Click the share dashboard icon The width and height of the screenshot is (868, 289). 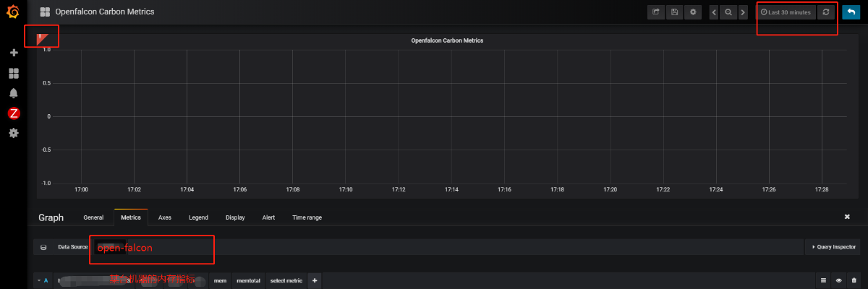click(656, 12)
